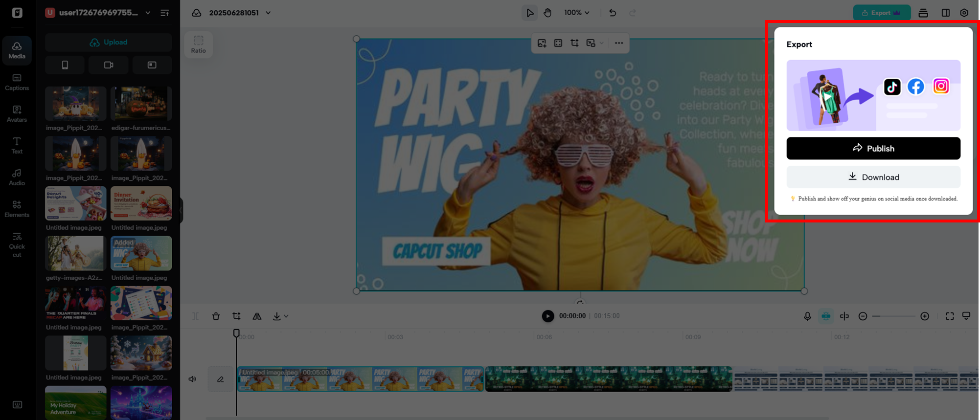Image resolution: width=980 pixels, height=420 pixels.
Task: Select the hand pan tool
Action: [x=547, y=13]
